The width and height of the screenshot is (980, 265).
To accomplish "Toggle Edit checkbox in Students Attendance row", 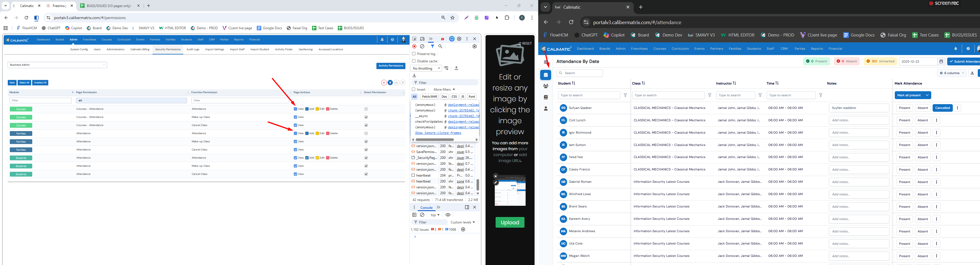I will pyautogui.click(x=317, y=158).
